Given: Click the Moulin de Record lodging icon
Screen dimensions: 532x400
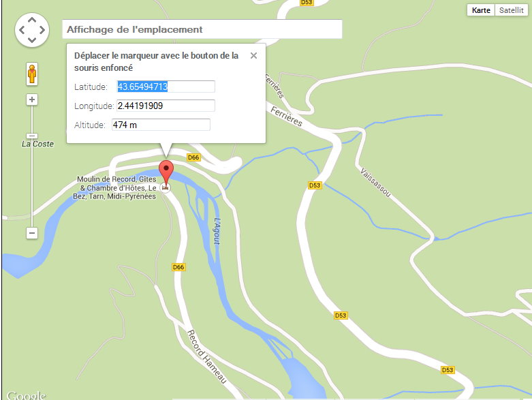Looking at the screenshot, I should pos(166,187).
